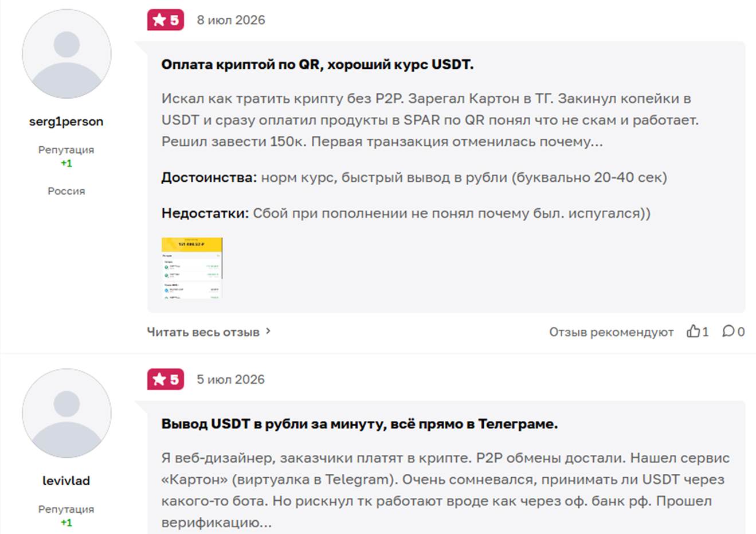
Task: Click 'Репутация' label under levivlad
Action: 66,509
